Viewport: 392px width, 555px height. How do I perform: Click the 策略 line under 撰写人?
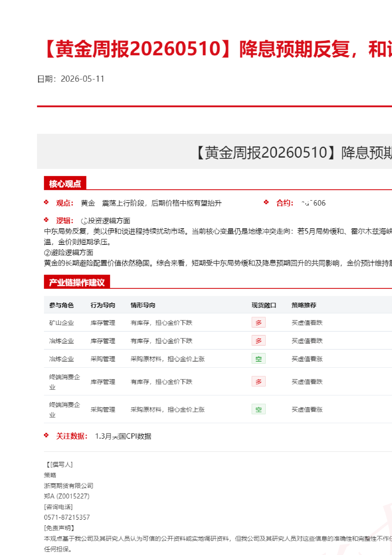click(50, 475)
